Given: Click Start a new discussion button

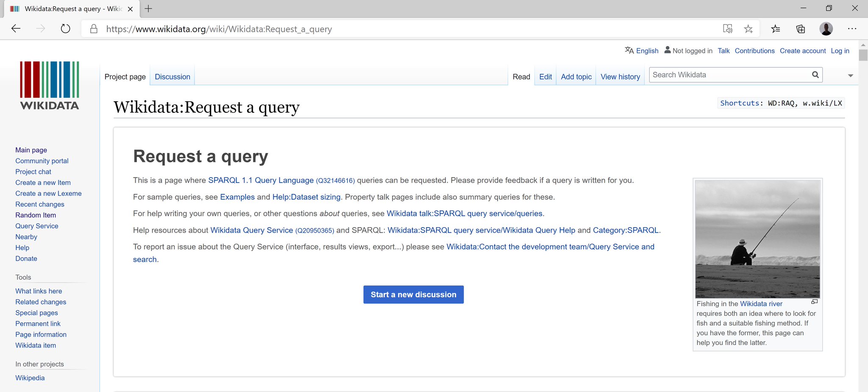Looking at the screenshot, I should tap(413, 295).
